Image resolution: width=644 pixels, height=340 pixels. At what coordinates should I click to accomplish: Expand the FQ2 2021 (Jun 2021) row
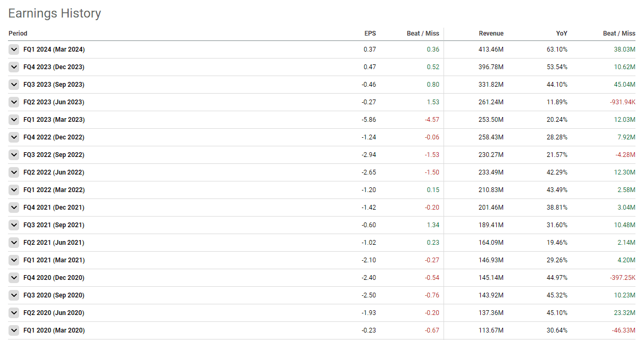point(14,243)
